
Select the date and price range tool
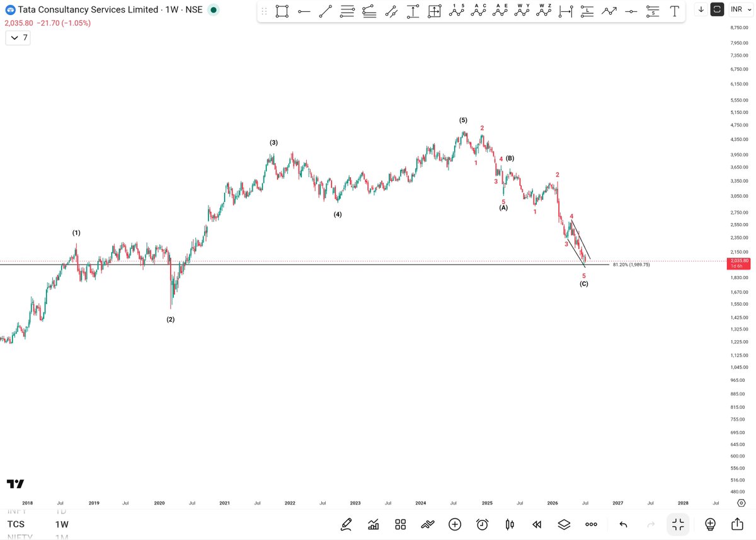[435, 11]
